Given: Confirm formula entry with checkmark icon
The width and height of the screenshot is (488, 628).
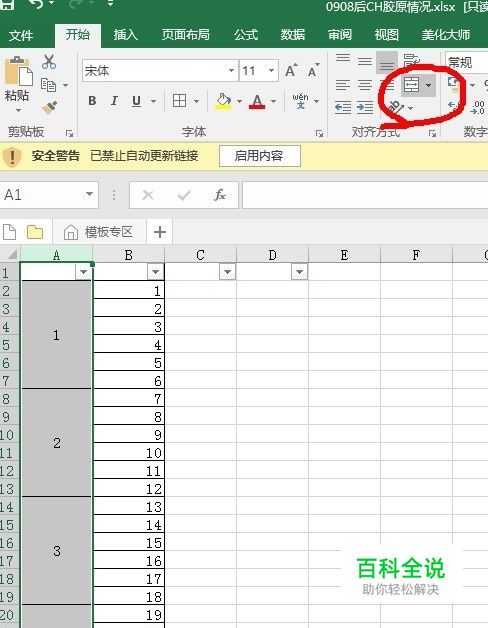Looking at the screenshot, I should tap(184, 195).
